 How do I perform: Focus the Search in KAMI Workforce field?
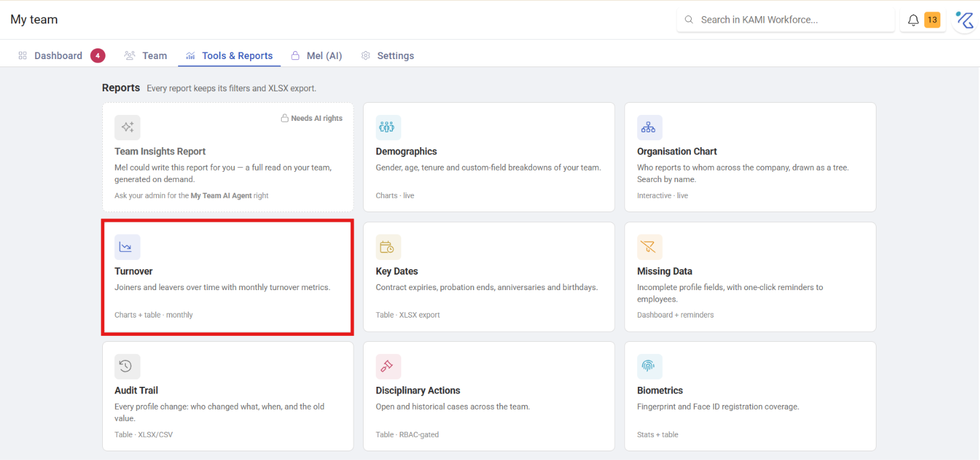point(786,20)
